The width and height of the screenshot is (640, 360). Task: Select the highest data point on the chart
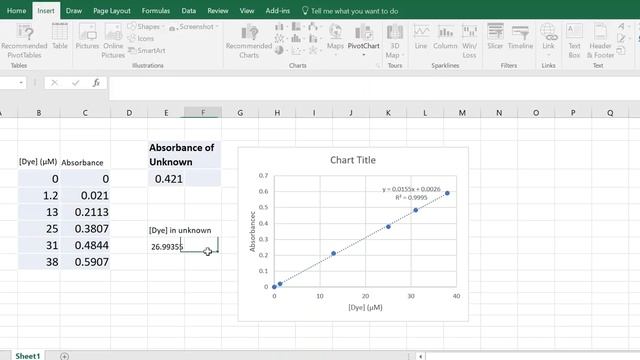point(447,193)
